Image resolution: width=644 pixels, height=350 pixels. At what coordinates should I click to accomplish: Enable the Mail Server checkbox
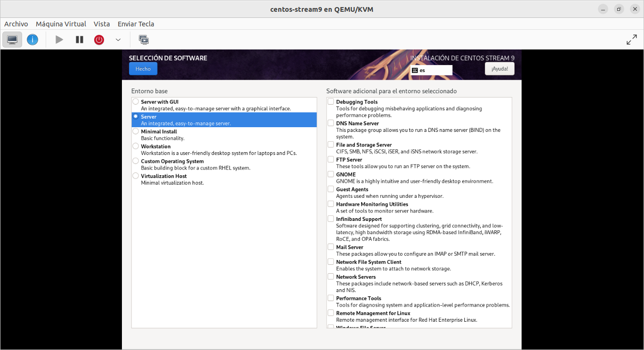331,247
